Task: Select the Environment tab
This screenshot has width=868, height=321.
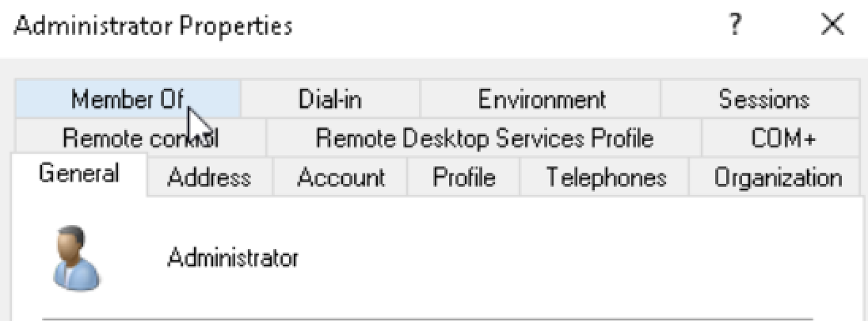Action: (x=541, y=100)
